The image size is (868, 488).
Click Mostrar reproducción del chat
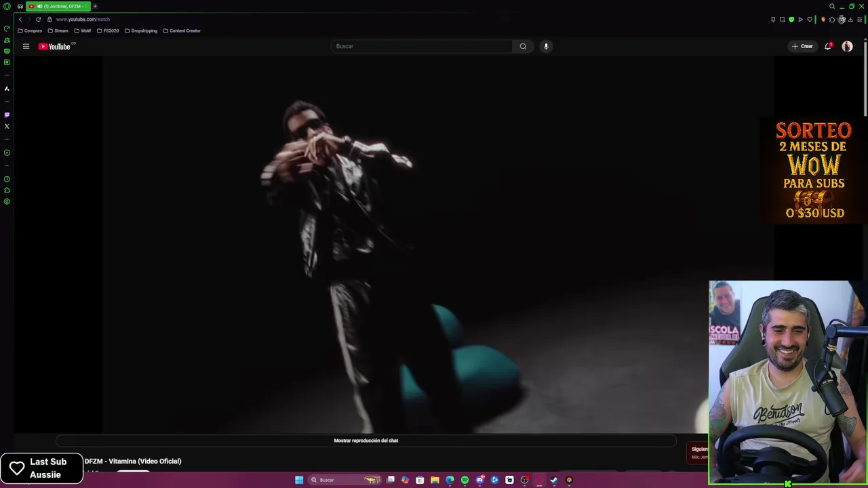366,441
